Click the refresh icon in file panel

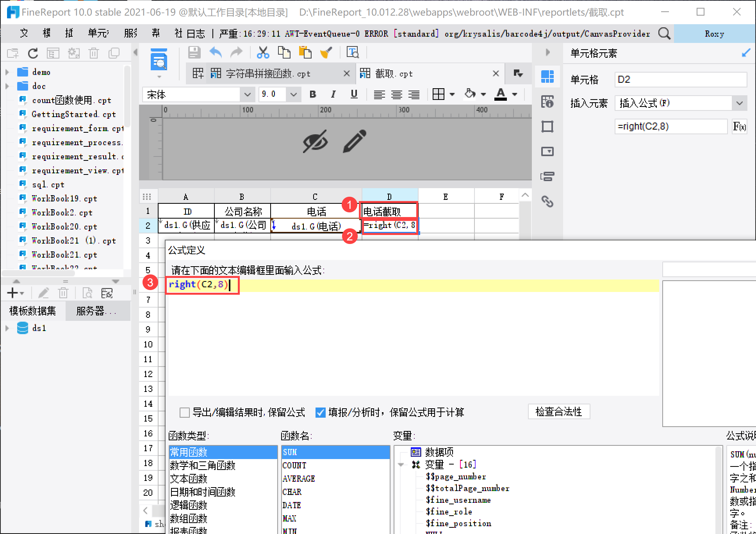(x=33, y=53)
